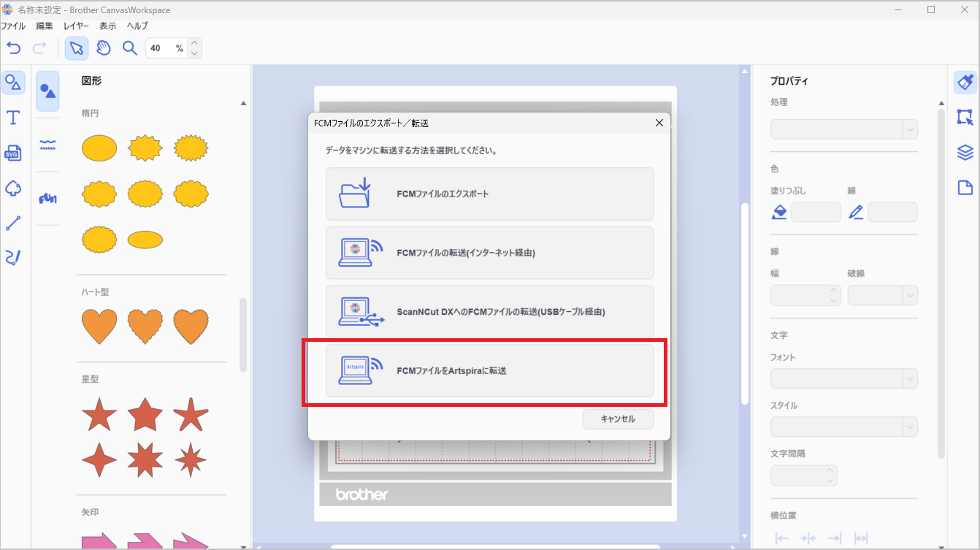Decrease zoom with the down arrow
Screen dimensions: 980x550
point(194,53)
